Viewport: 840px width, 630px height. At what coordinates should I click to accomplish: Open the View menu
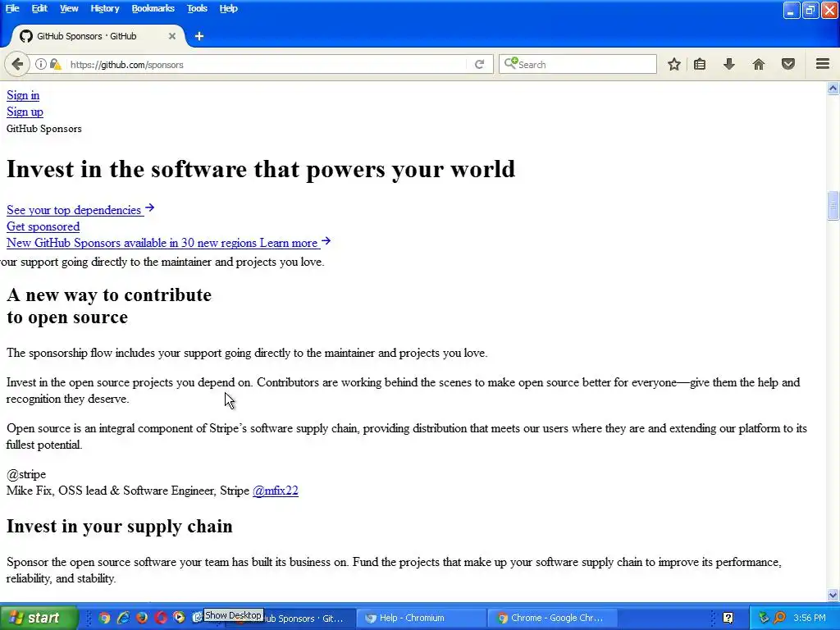69,8
